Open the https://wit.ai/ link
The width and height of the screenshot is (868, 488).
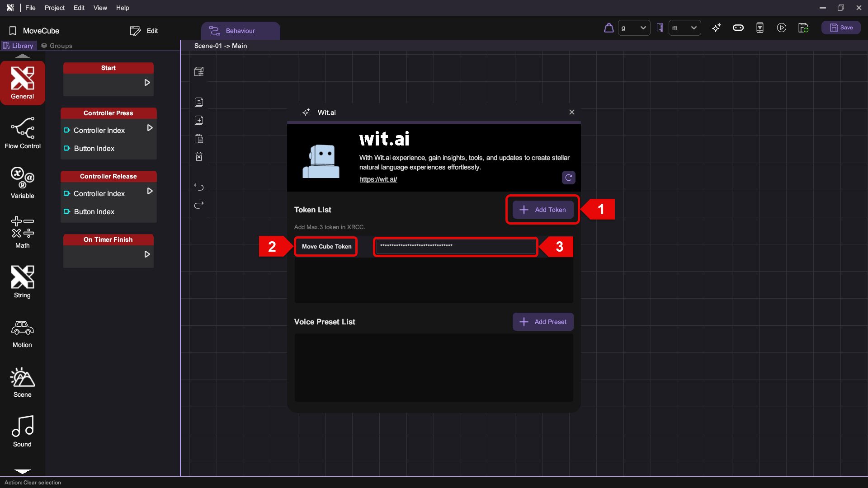[378, 179]
